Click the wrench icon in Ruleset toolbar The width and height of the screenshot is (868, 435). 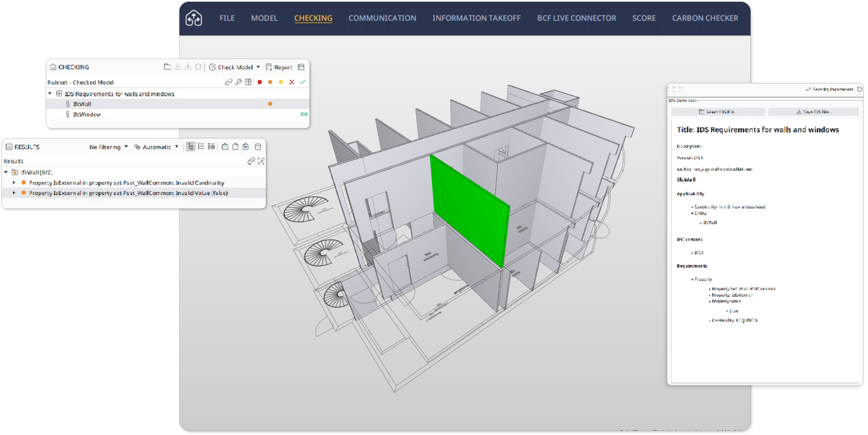238,82
